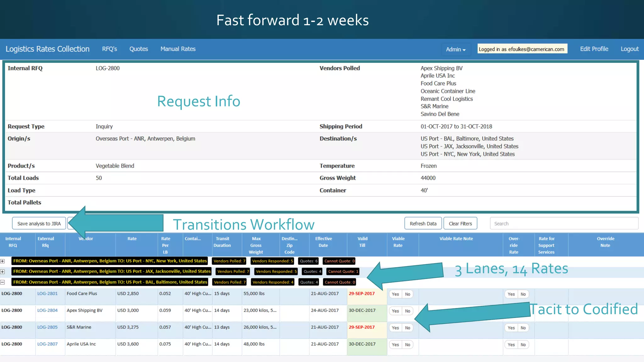644x362 pixels.
Task: Open external RFQ link LOG-2801
Action: coord(47,293)
